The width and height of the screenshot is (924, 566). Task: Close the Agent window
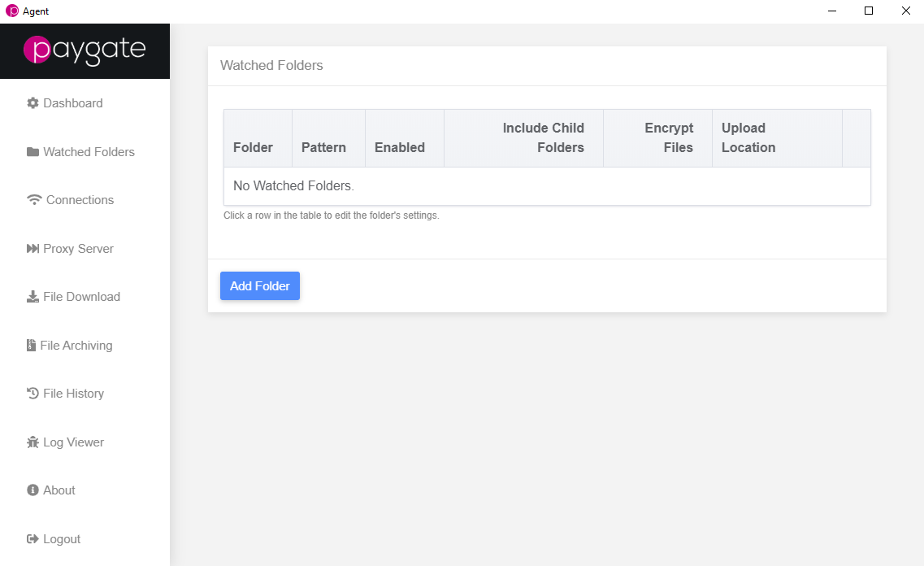906,11
